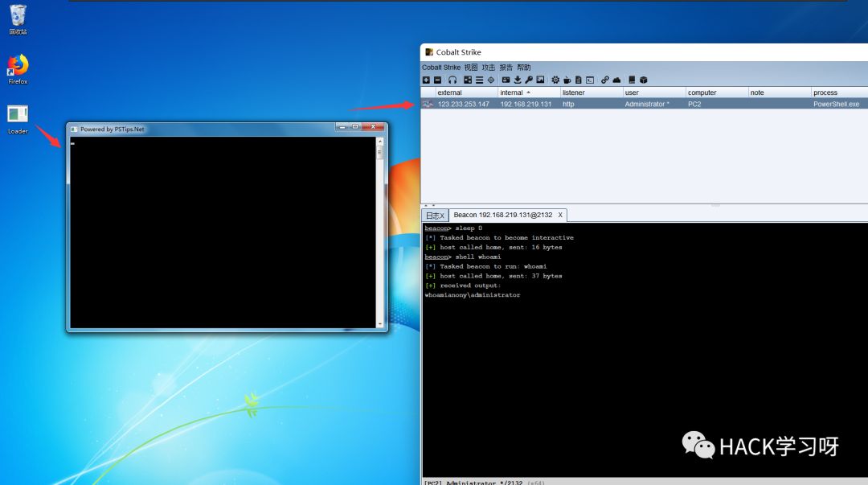This screenshot has width=868, height=485.
Task: Click the 'sent: 16 bytes' log line
Action: coord(493,247)
